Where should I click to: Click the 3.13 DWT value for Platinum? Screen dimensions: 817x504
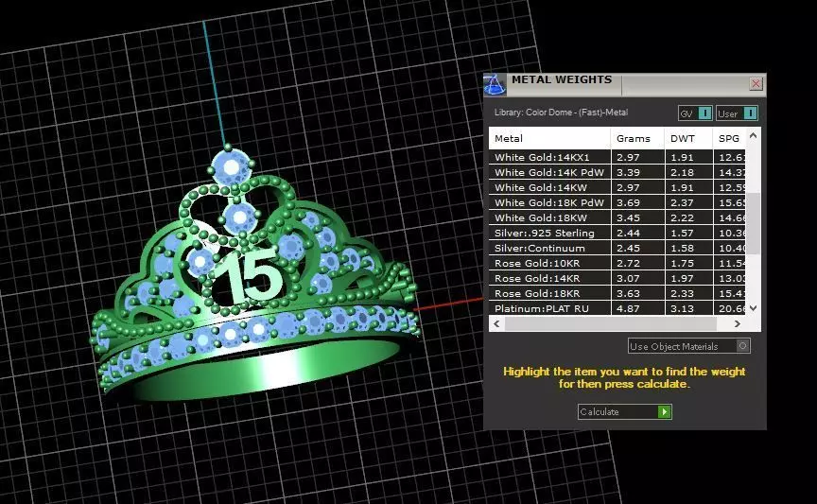pos(682,308)
